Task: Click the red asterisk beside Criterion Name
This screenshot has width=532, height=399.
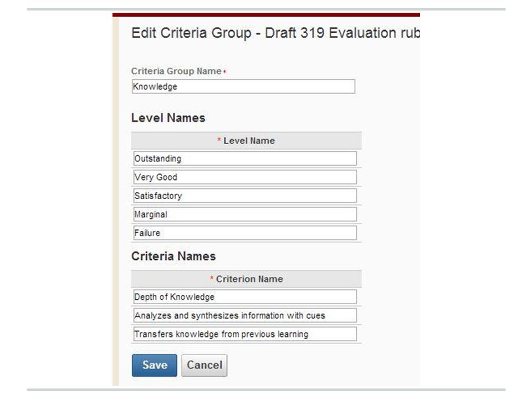Action: (211, 279)
